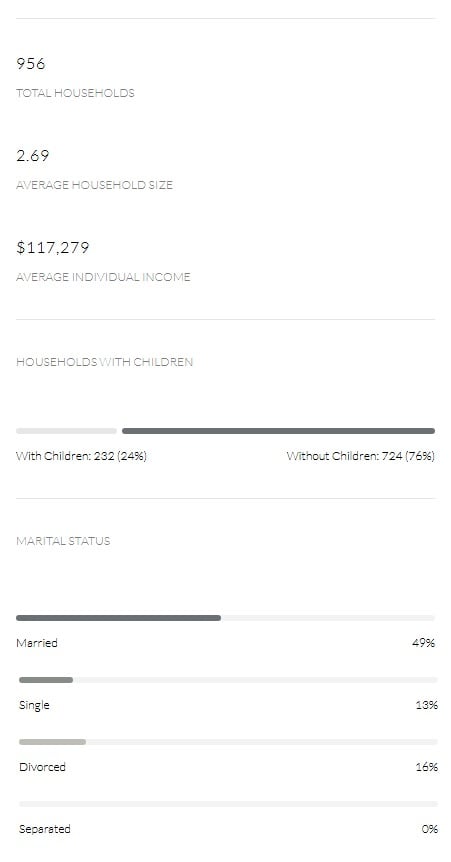Click the Marital Status heading
The image size is (451, 862).
click(63, 541)
